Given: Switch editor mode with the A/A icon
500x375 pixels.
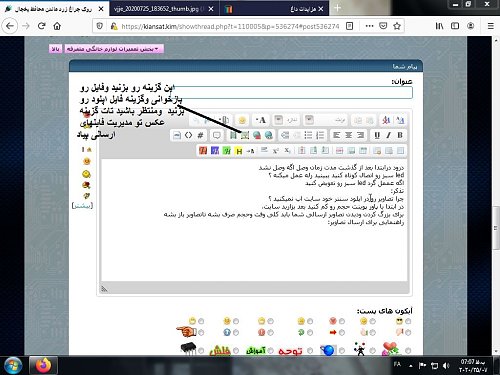Looking at the screenshot, I should tap(400, 120).
